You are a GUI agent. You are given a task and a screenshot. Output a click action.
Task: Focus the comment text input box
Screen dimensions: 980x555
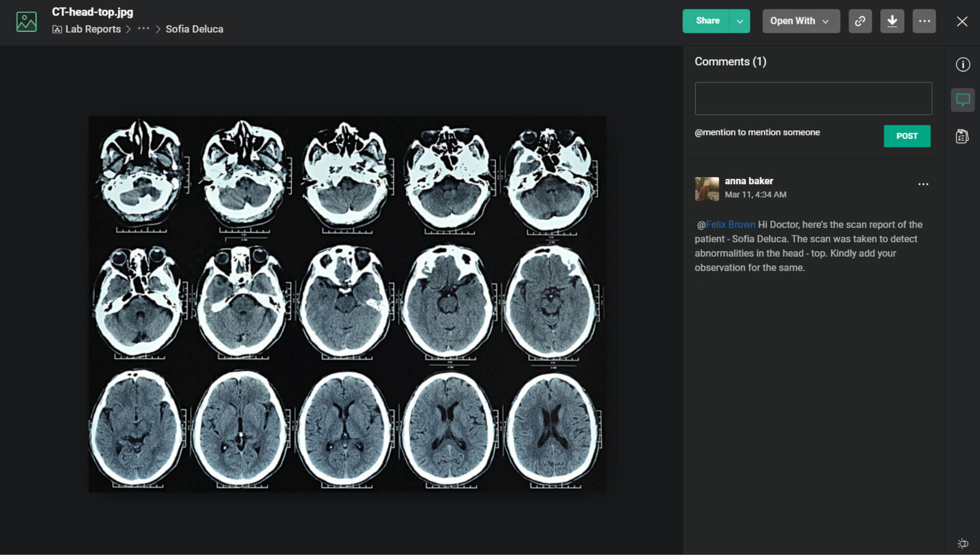coord(813,99)
